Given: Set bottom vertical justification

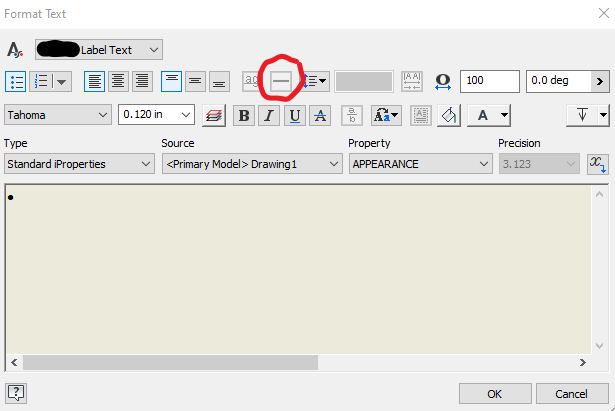Looking at the screenshot, I should 219,82.
